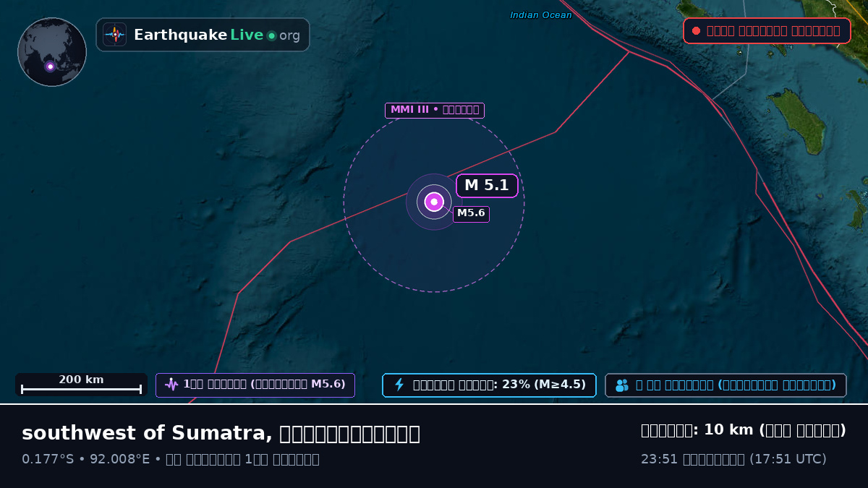Click the 200 km scale bar

(x=81, y=385)
